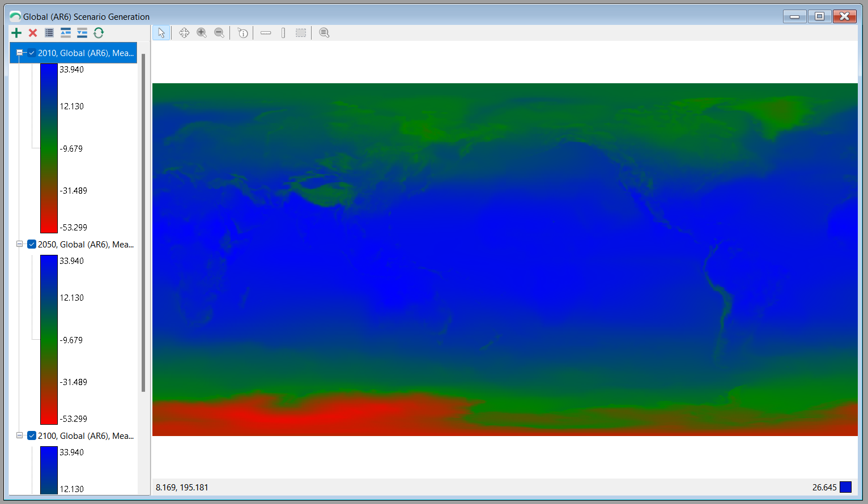Select the identify info tool

point(242,33)
